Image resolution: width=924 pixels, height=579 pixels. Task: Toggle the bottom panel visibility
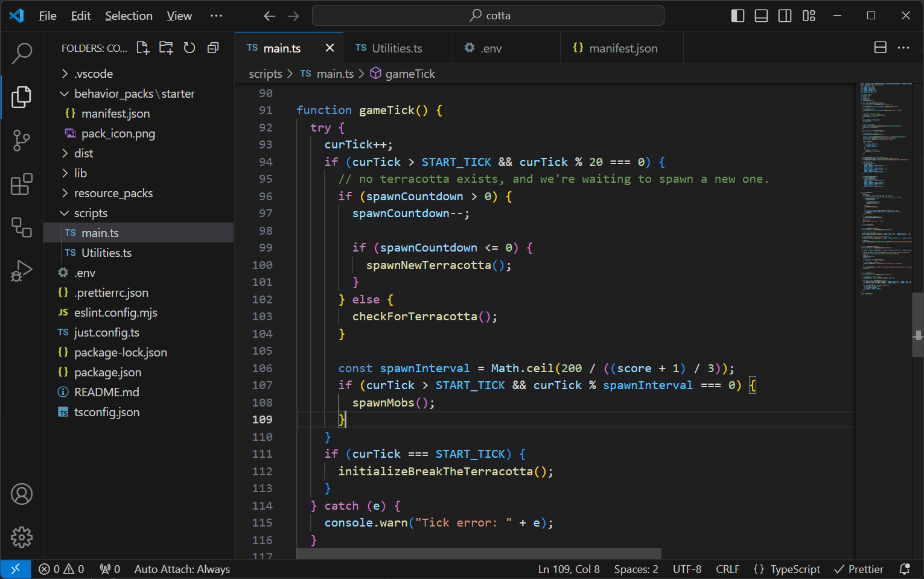point(761,16)
